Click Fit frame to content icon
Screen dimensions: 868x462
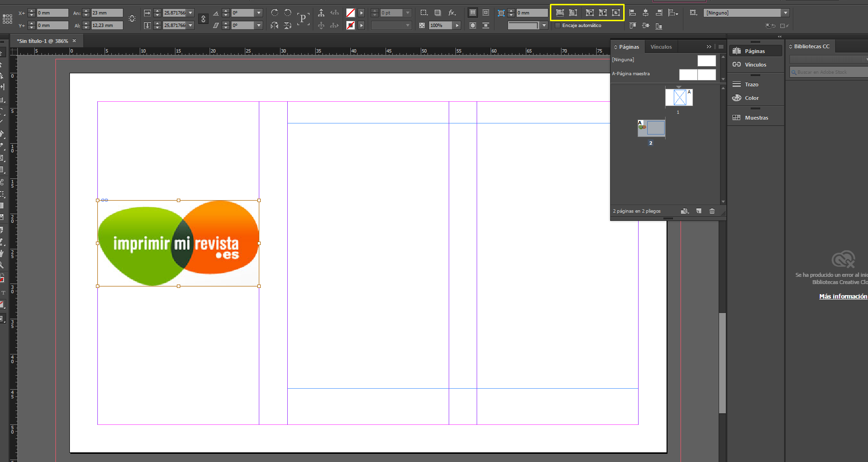(603, 13)
